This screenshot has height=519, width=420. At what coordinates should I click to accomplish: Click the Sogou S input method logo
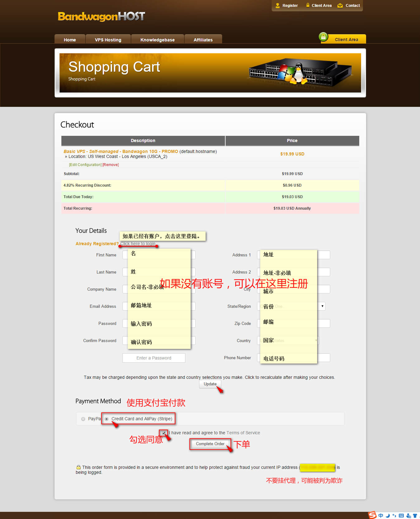tap(372, 515)
